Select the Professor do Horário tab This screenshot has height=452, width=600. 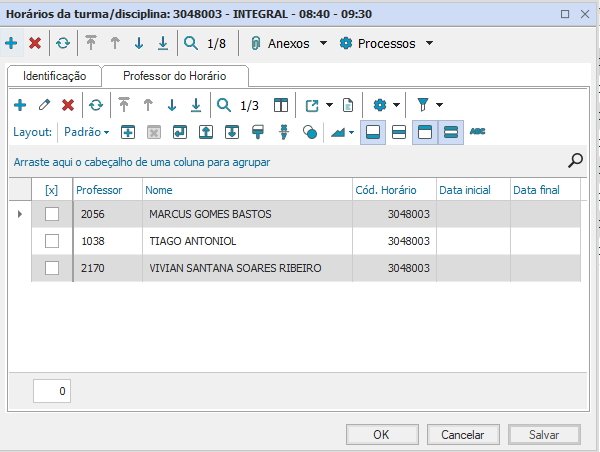coord(174,76)
